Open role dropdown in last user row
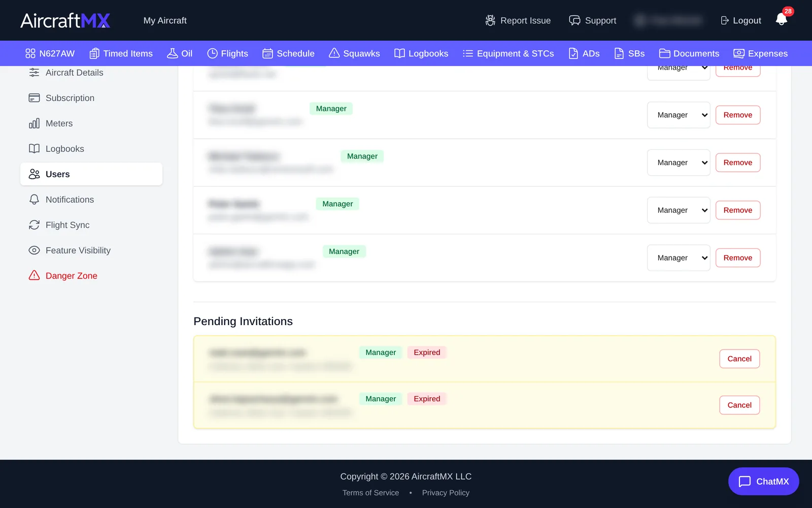The height and width of the screenshot is (508, 812). (x=679, y=258)
